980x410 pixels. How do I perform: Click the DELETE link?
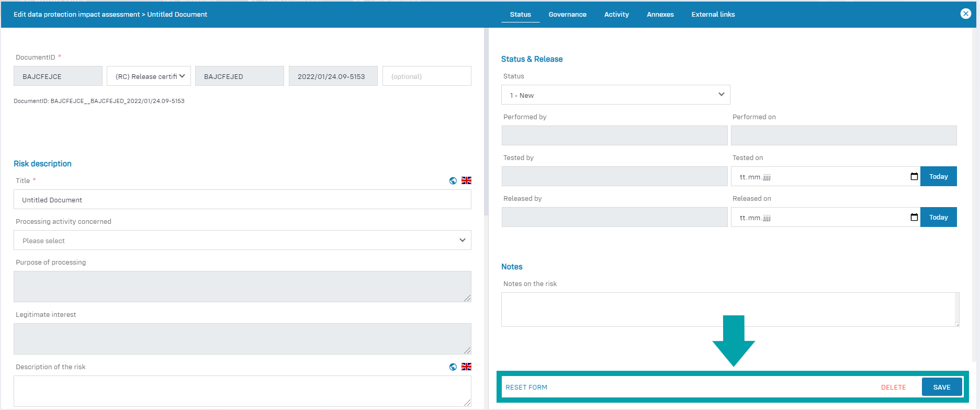893,388
